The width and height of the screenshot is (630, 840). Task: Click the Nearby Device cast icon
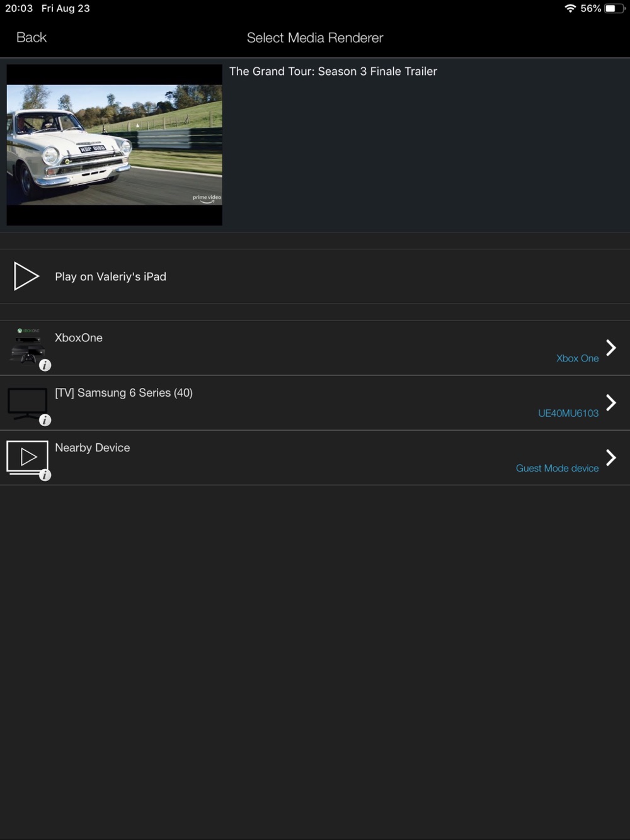[x=27, y=457]
